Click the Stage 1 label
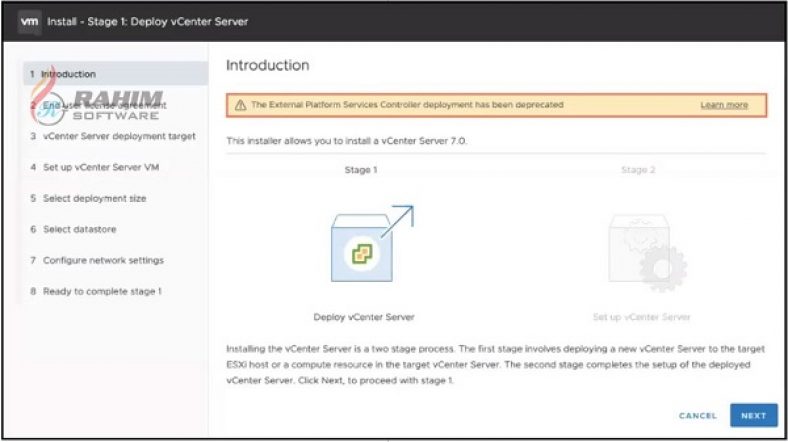The height and width of the screenshot is (442, 788). point(361,170)
